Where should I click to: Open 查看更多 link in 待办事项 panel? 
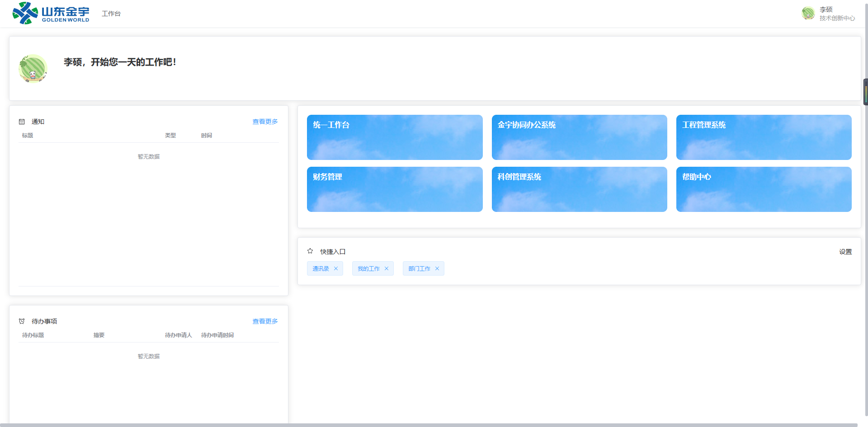tap(265, 321)
